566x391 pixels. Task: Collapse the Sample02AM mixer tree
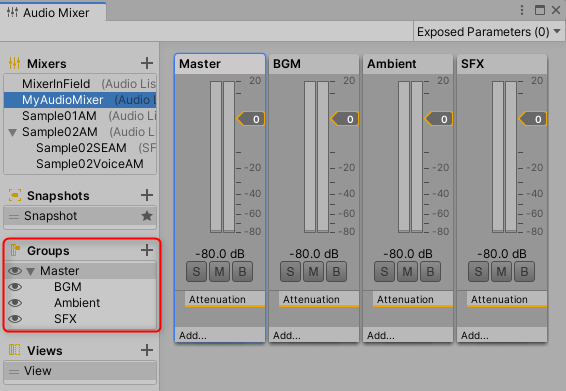[13, 132]
